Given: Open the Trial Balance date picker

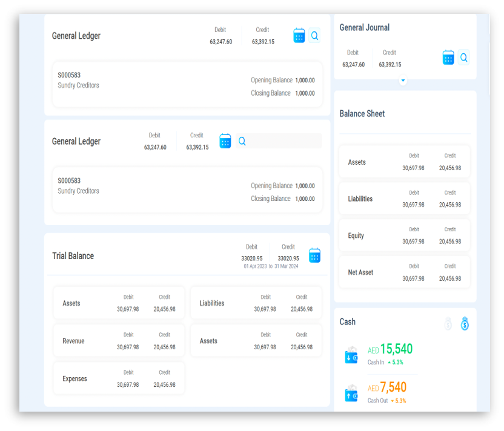Looking at the screenshot, I should click(x=314, y=255).
